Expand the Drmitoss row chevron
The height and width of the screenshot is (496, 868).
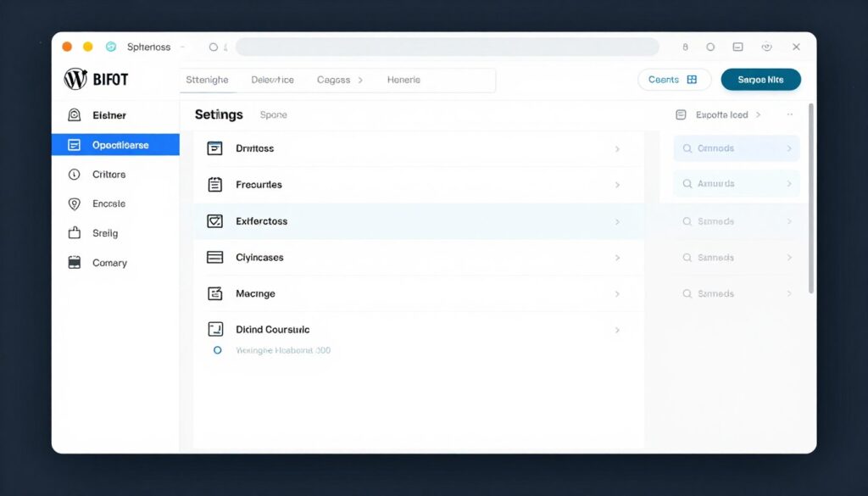[617, 149]
